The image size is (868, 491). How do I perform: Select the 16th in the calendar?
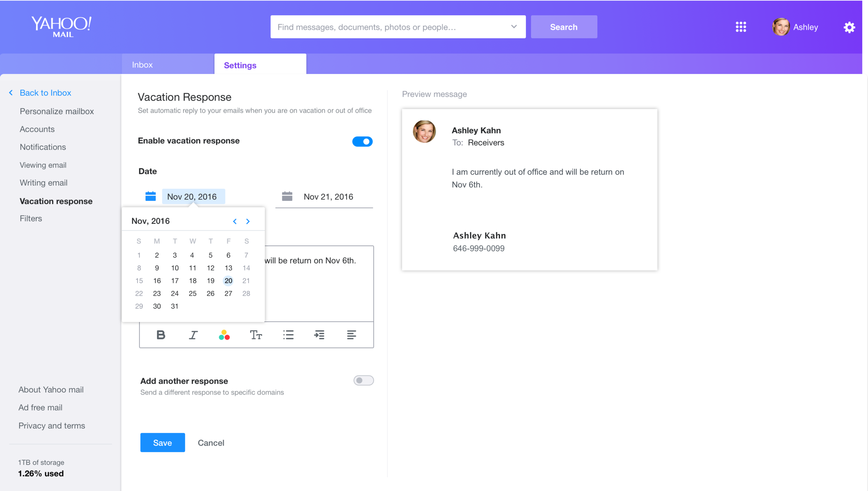pyautogui.click(x=157, y=281)
